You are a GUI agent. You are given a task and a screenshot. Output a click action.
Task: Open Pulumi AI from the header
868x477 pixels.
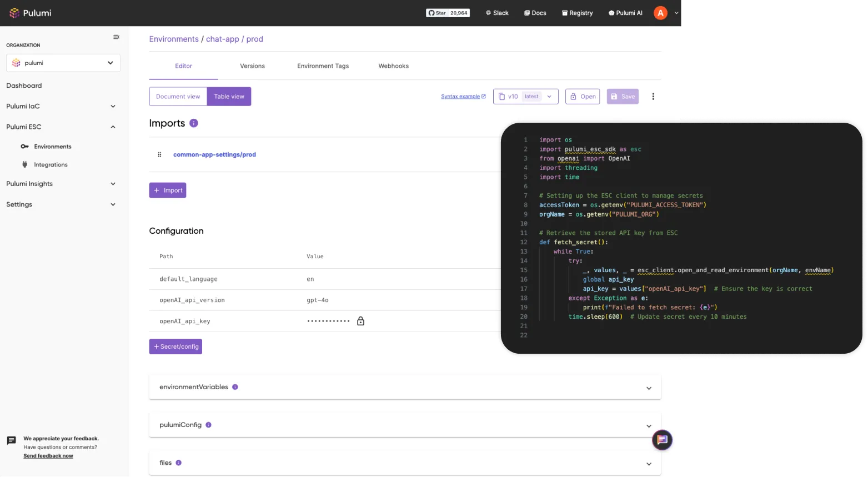[625, 13]
